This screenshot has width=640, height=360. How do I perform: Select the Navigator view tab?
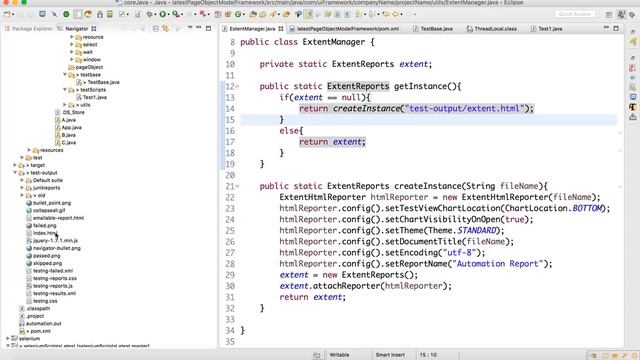click(x=76, y=29)
